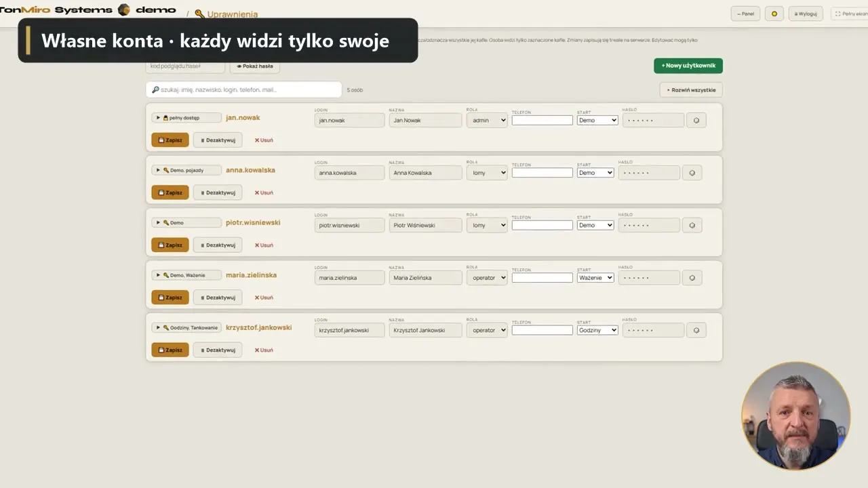Click the hexagon icon beside maria.zielinska's password
Screen dimensions: 868x488
pos(692,278)
